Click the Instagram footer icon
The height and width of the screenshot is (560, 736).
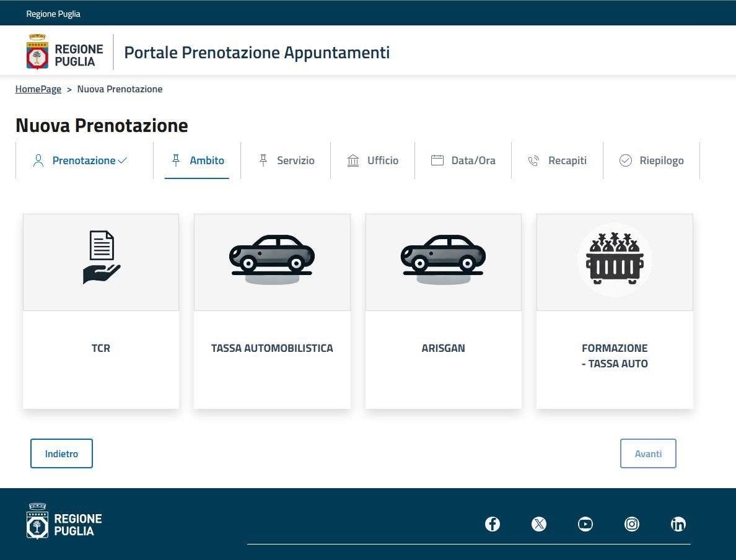pos(632,524)
